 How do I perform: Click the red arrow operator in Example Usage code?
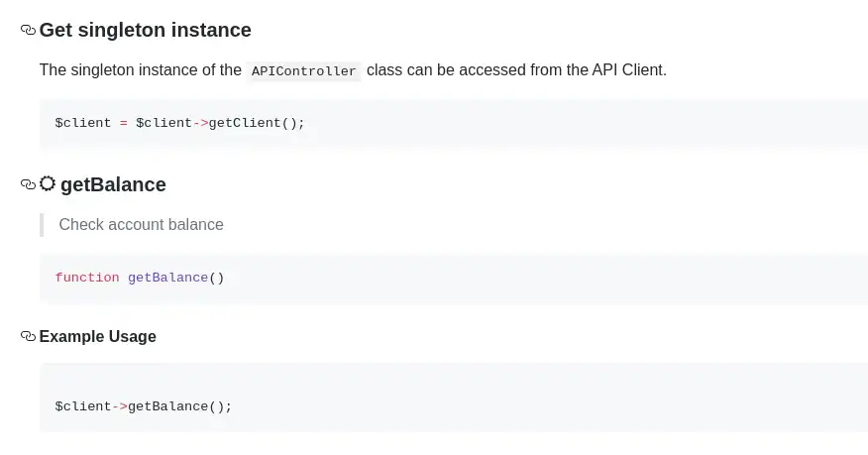pos(120,406)
